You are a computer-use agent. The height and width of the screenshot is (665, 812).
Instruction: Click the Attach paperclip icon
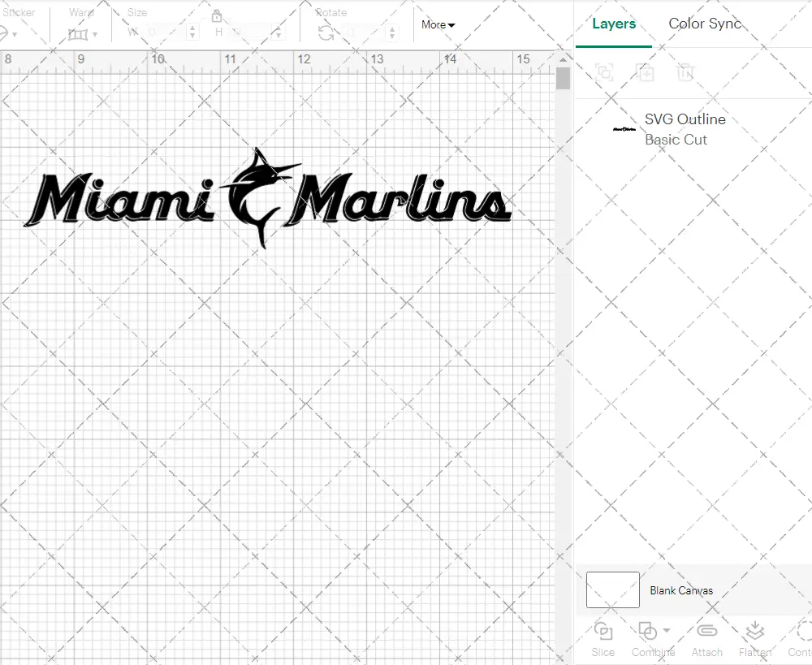pos(707,631)
